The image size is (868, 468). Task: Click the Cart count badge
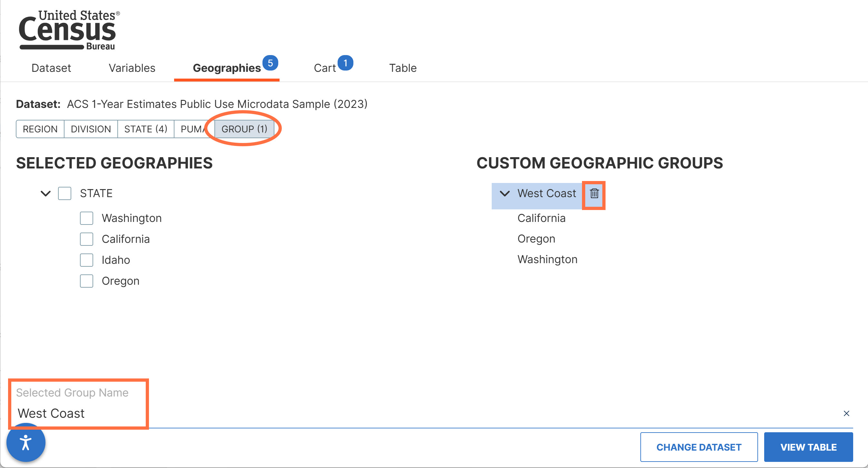[x=345, y=63]
